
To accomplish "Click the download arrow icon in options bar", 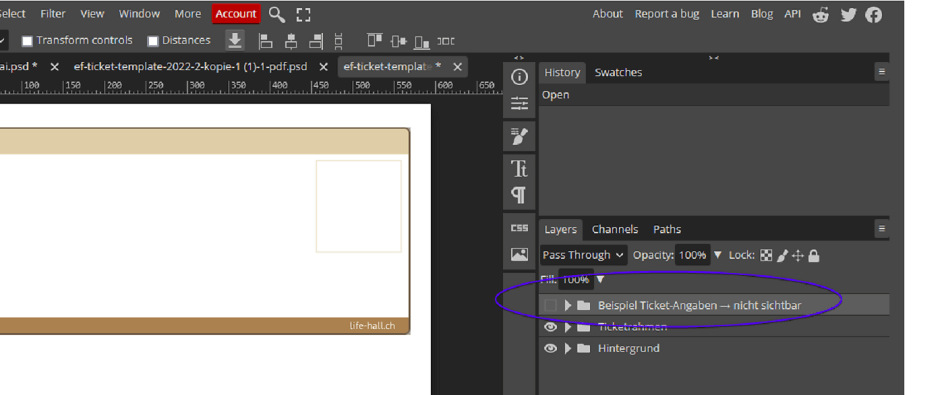I will pos(235,40).
